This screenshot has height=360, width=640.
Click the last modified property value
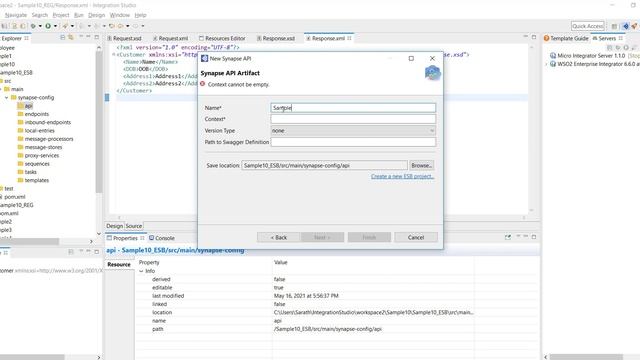306,296
